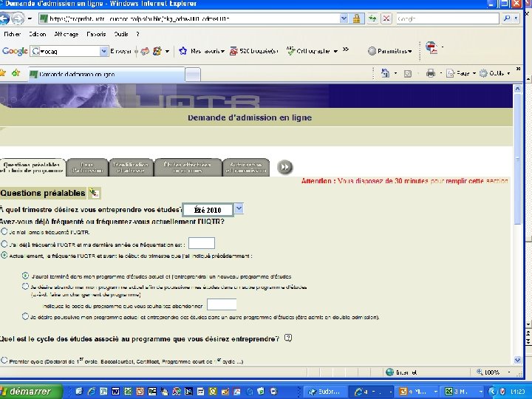Click the Envoyer search button on Google toolbar

[x=120, y=51]
